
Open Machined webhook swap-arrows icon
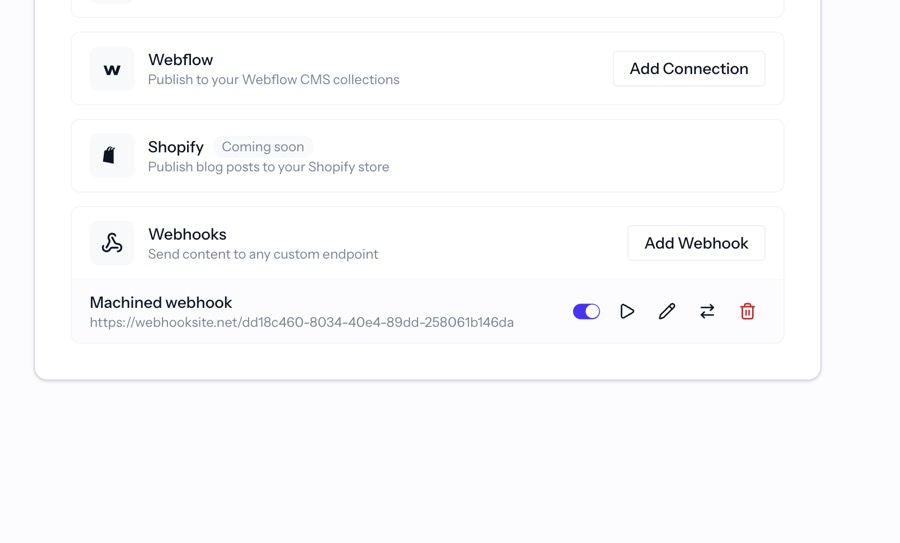[x=707, y=311]
